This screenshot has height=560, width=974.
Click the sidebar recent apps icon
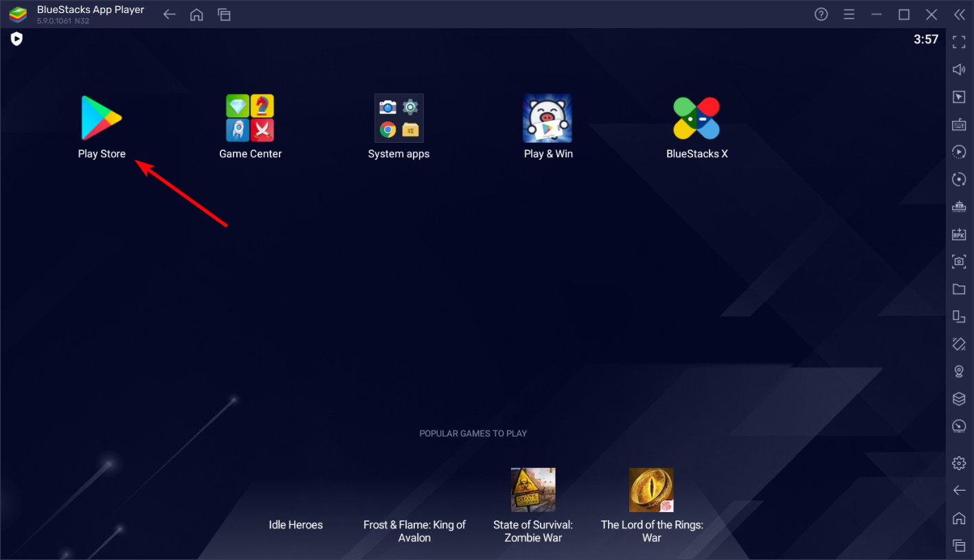959,545
